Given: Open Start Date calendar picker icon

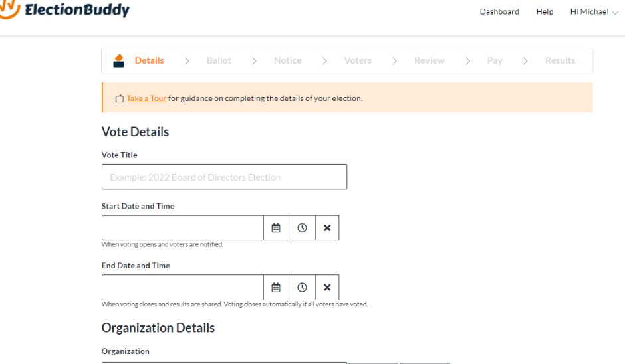Looking at the screenshot, I should (x=276, y=228).
